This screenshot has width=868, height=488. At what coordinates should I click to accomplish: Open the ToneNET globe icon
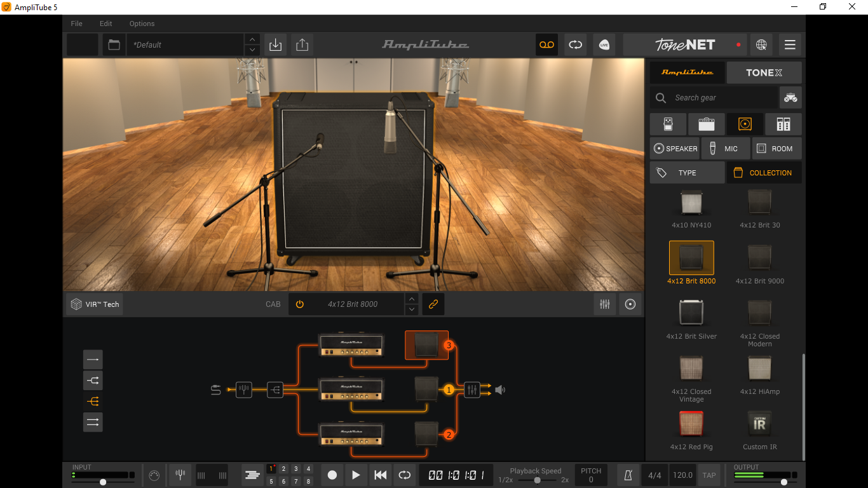761,45
